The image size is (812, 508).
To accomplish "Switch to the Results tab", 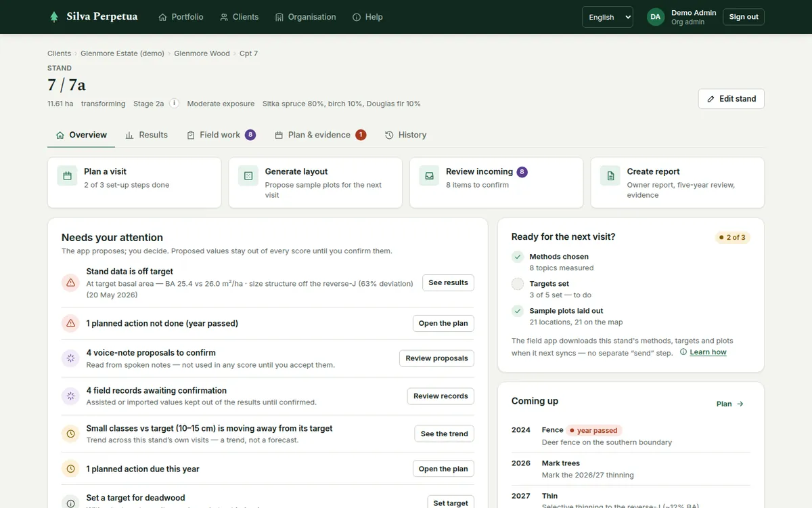I will click(147, 135).
